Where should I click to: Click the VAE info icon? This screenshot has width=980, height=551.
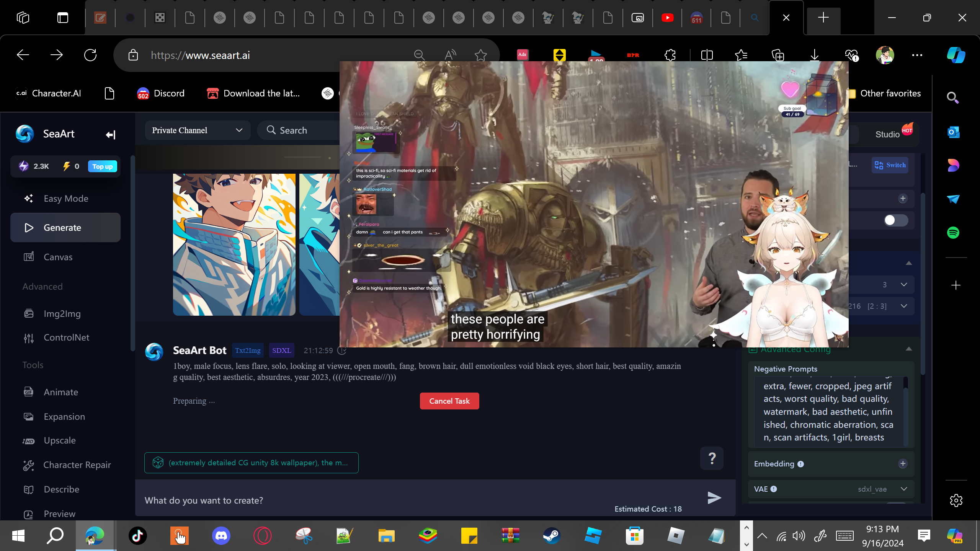774,489
